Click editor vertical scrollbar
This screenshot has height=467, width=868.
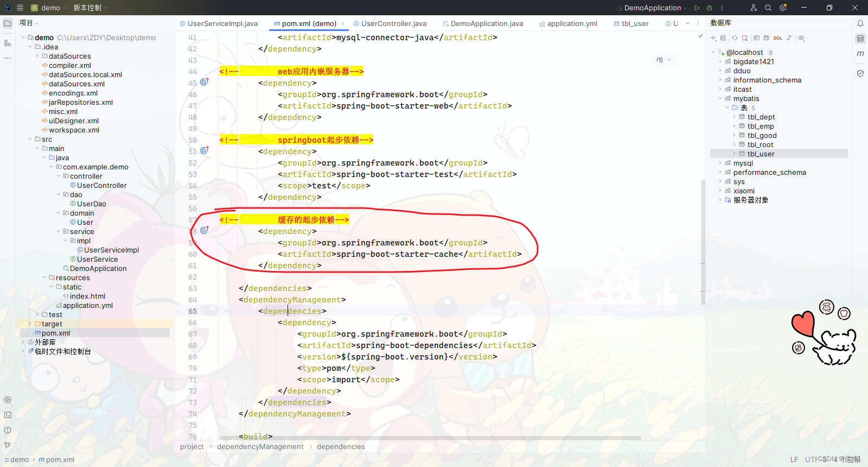coord(703,242)
